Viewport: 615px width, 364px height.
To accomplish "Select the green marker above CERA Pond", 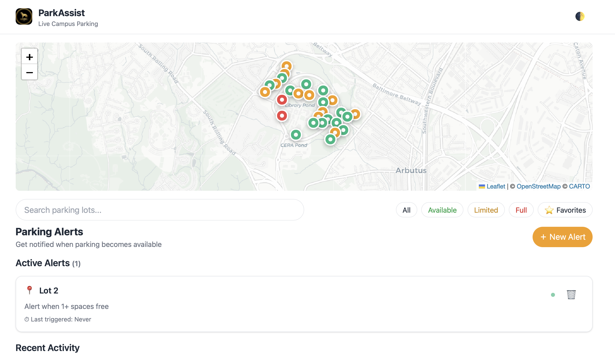I will pyautogui.click(x=296, y=134).
